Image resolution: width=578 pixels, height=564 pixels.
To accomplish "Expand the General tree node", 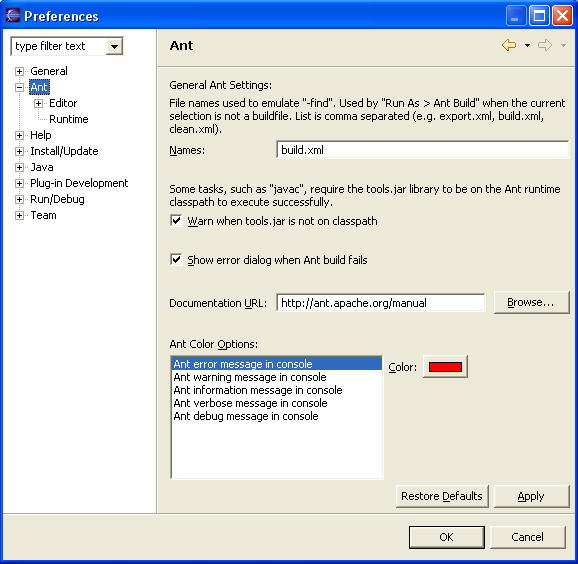I will click(x=20, y=71).
